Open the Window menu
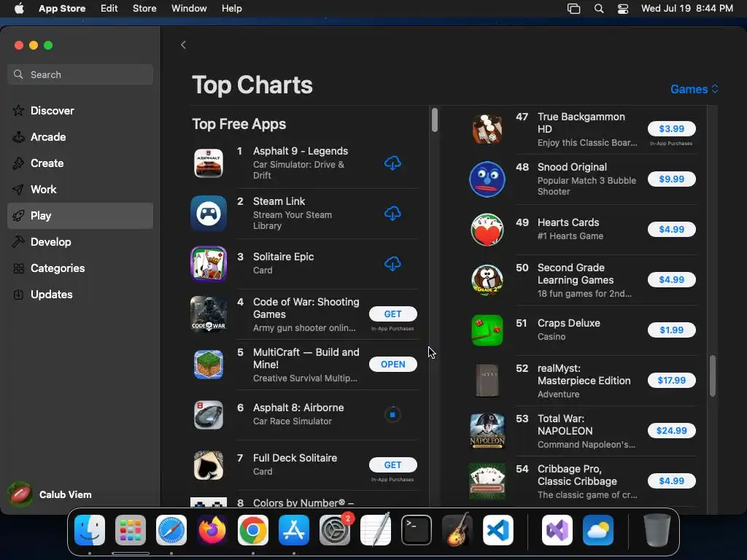 pos(189,9)
